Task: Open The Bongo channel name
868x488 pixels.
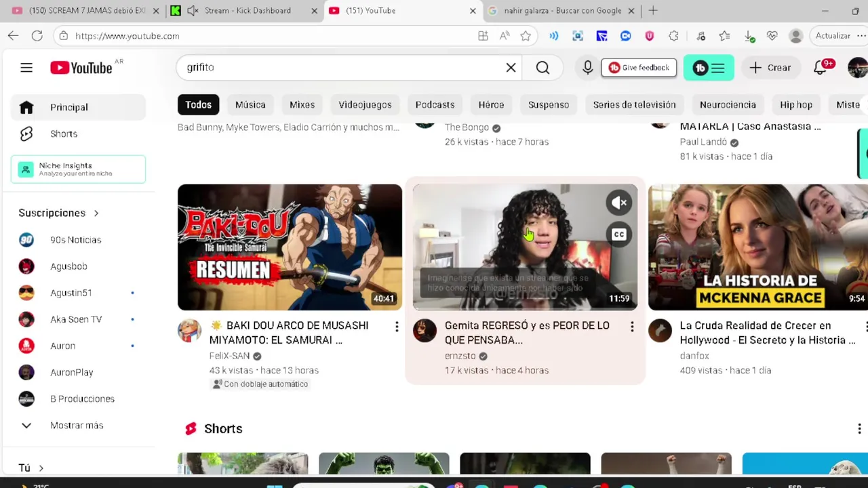Action: coord(467,127)
